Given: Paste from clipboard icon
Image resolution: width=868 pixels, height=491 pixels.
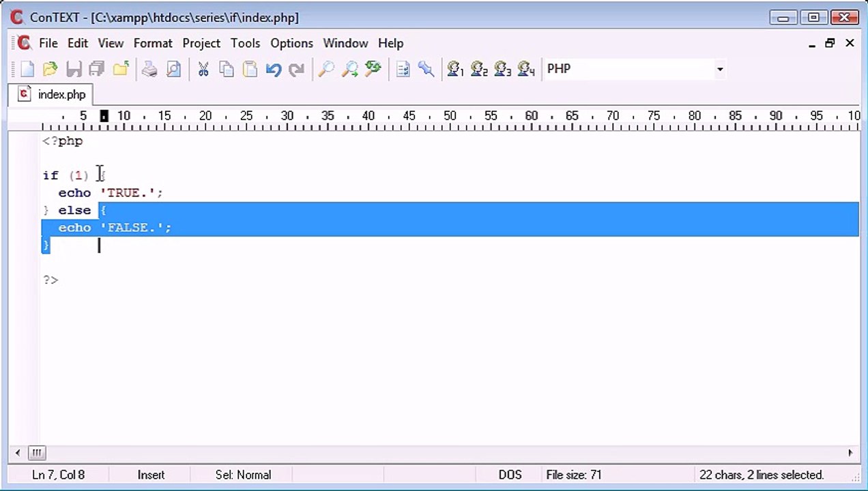Looking at the screenshot, I should [x=250, y=69].
